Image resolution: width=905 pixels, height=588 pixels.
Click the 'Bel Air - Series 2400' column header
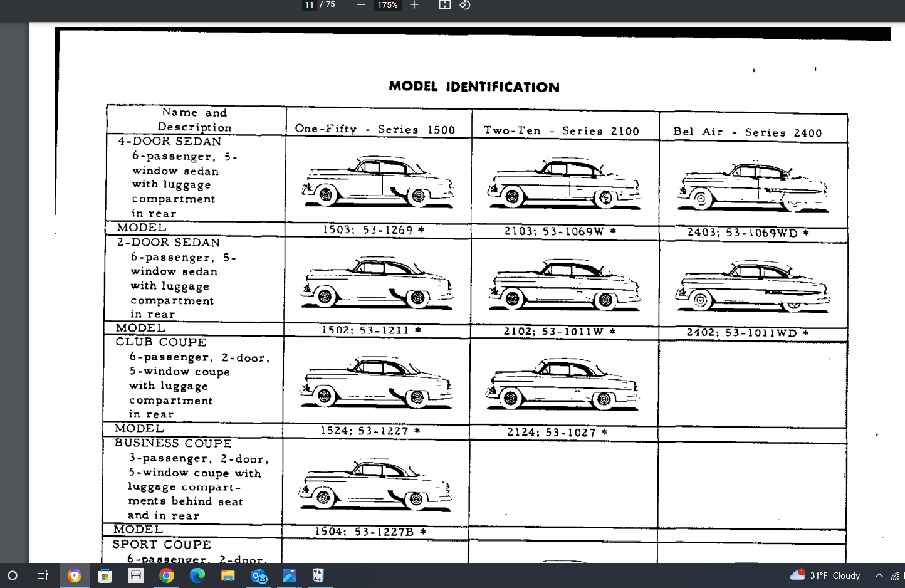pos(747,132)
